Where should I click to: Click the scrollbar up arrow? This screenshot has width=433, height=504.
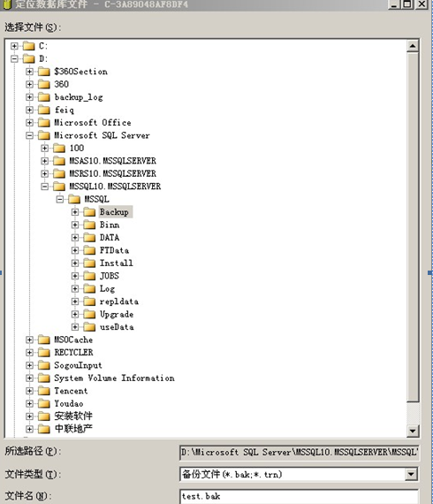pos(413,46)
